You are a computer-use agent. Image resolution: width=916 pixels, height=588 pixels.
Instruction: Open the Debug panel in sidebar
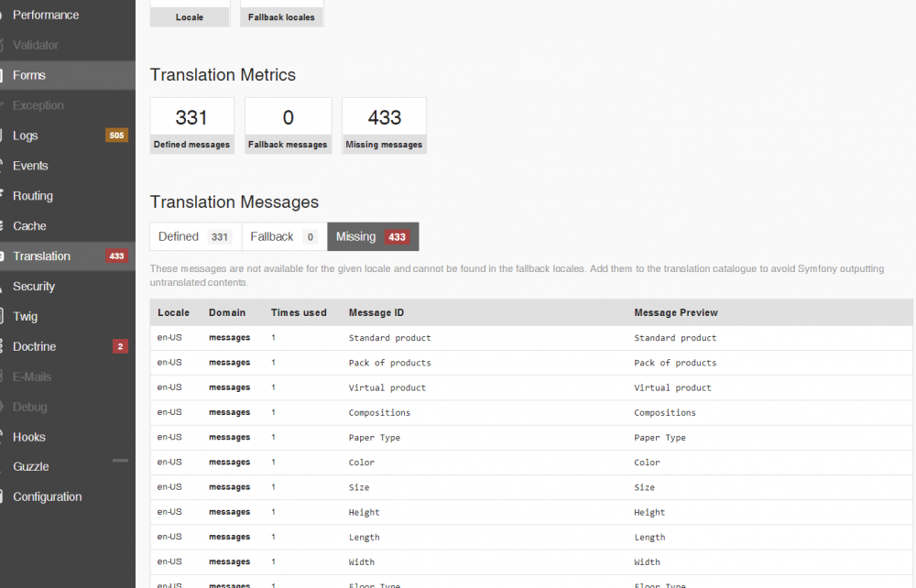tap(67, 407)
